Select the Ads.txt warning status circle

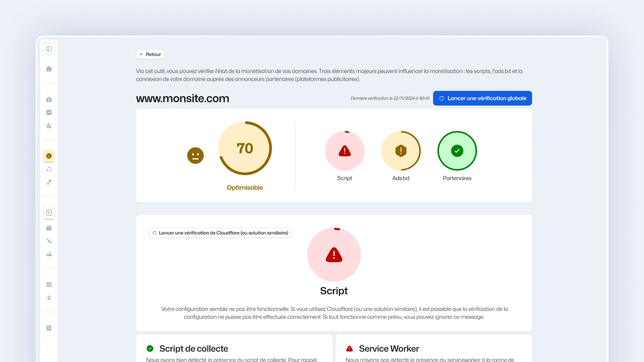pos(401,151)
